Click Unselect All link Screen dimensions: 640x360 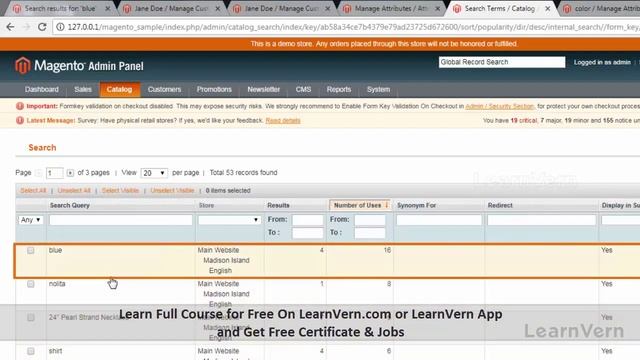click(74, 191)
